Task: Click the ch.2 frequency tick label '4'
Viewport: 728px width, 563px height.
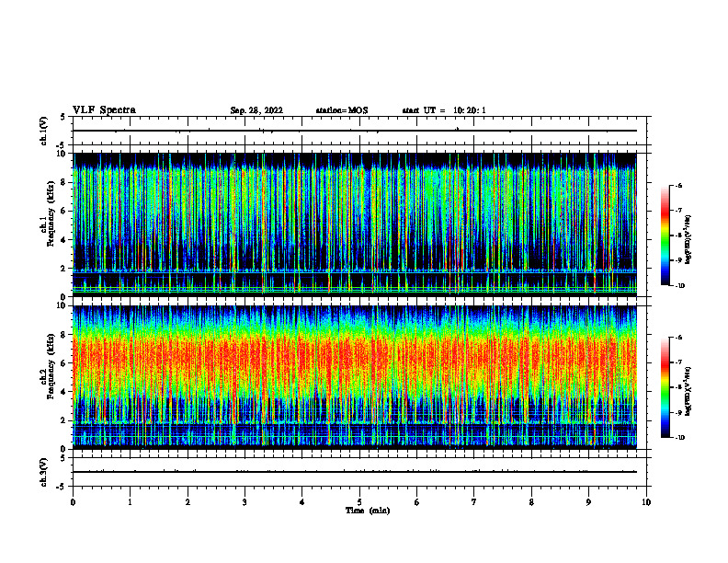Action: pyautogui.click(x=64, y=392)
